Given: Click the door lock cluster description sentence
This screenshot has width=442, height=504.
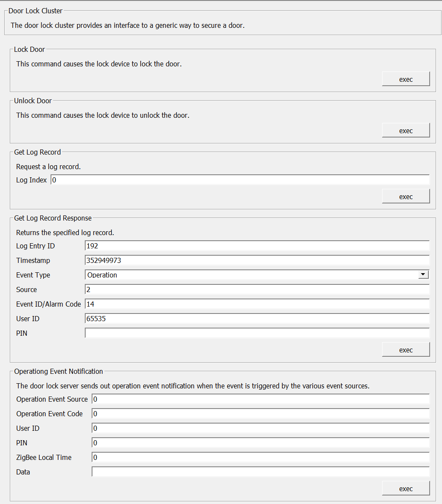Looking at the screenshot, I should point(128,25).
